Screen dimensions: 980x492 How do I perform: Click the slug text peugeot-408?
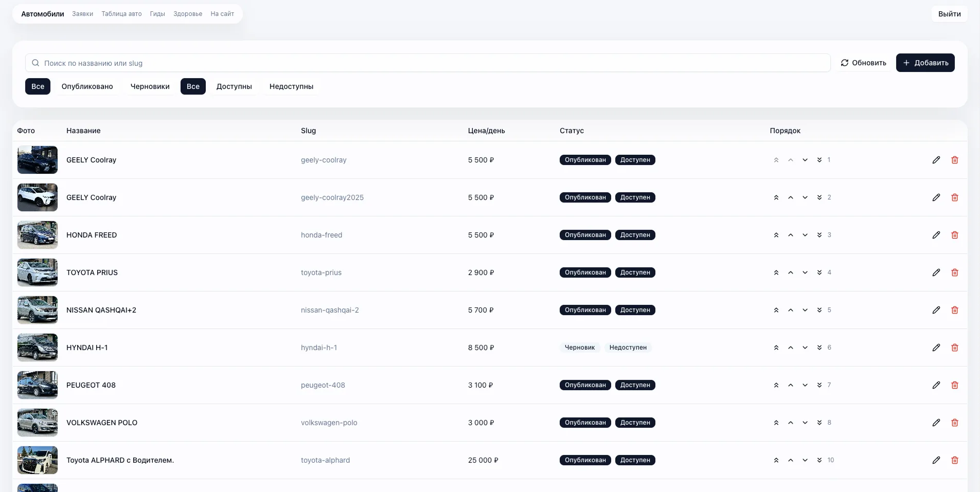coord(323,385)
